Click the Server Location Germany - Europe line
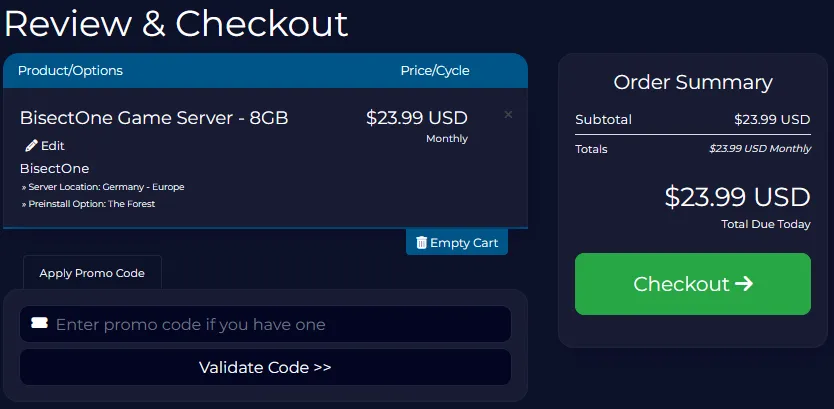The width and height of the screenshot is (834, 409). pyautogui.click(x=103, y=187)
